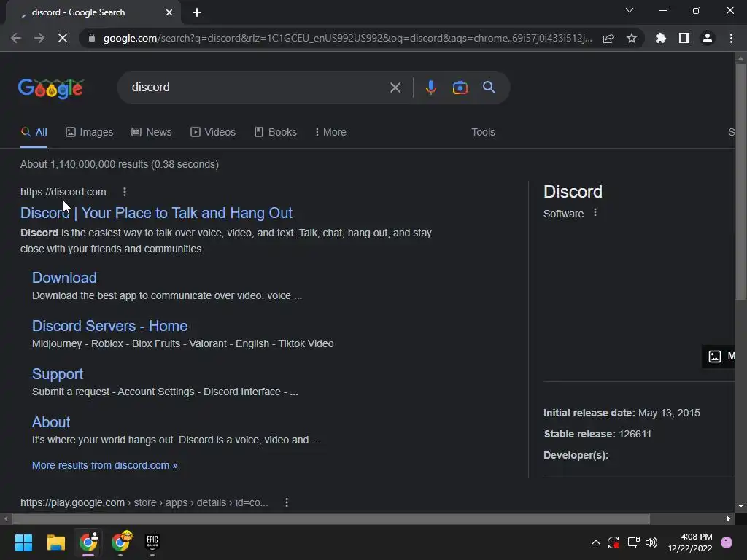Screen dimensions: 747x560
Task: Open File Explorer from taskbar
Action: (x=55, y=542)
